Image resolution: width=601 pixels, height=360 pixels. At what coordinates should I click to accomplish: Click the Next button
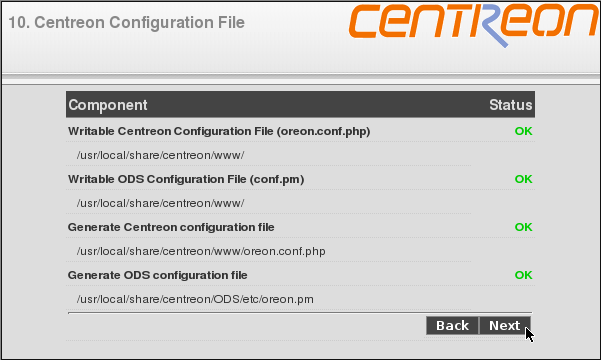pos(505,325)
